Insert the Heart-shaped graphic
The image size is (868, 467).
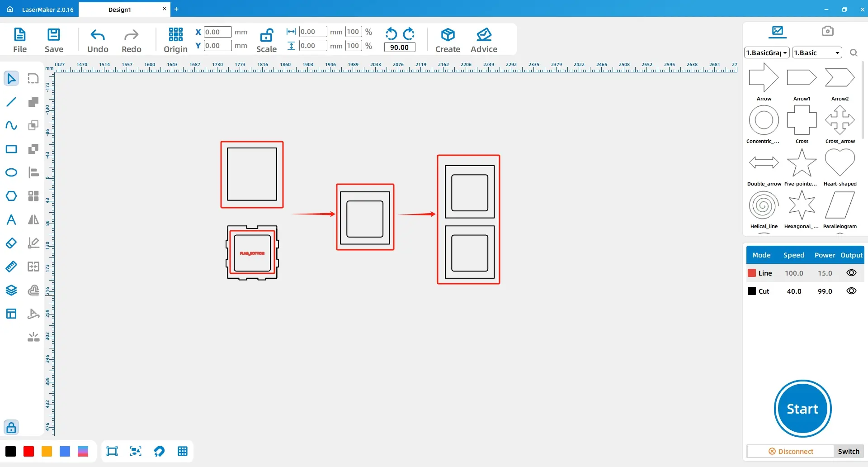(x=840, y=163)
